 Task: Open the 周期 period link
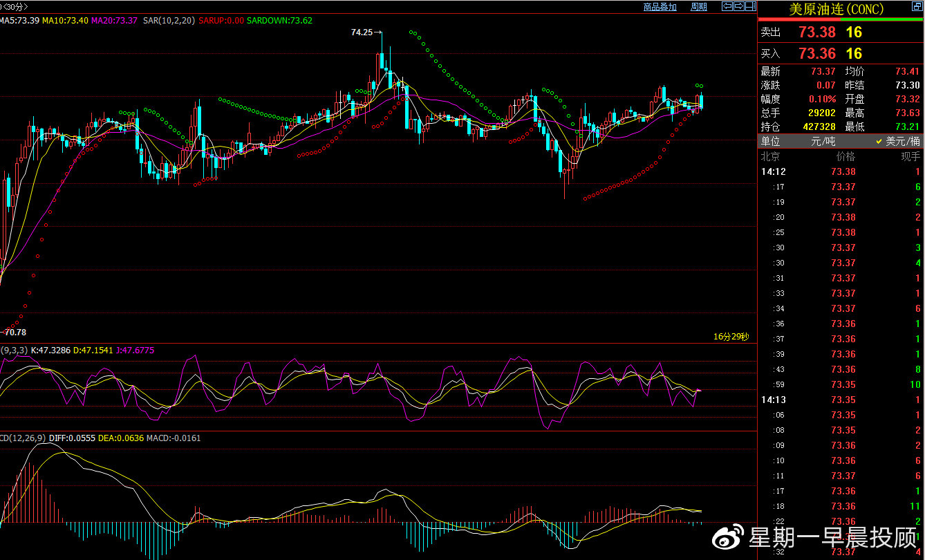click(699, 7)
